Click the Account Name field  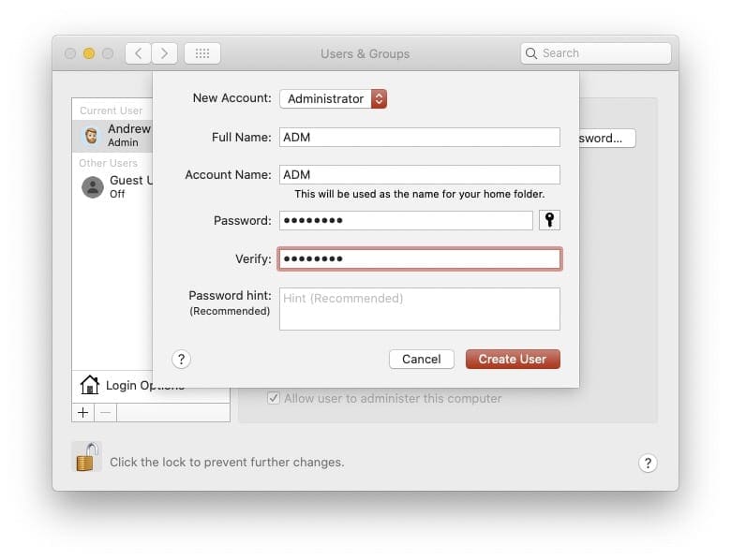coord(420,175)
